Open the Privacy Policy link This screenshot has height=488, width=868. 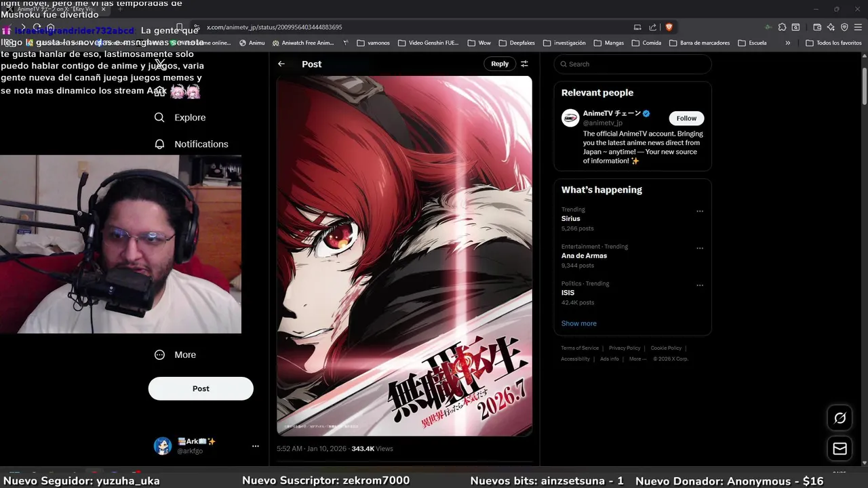625,348
